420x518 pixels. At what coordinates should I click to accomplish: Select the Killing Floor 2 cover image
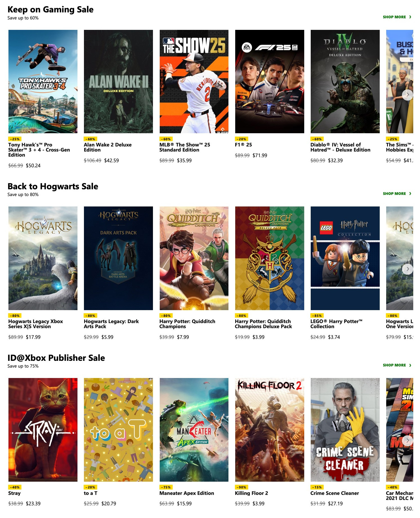pos(270,430)
